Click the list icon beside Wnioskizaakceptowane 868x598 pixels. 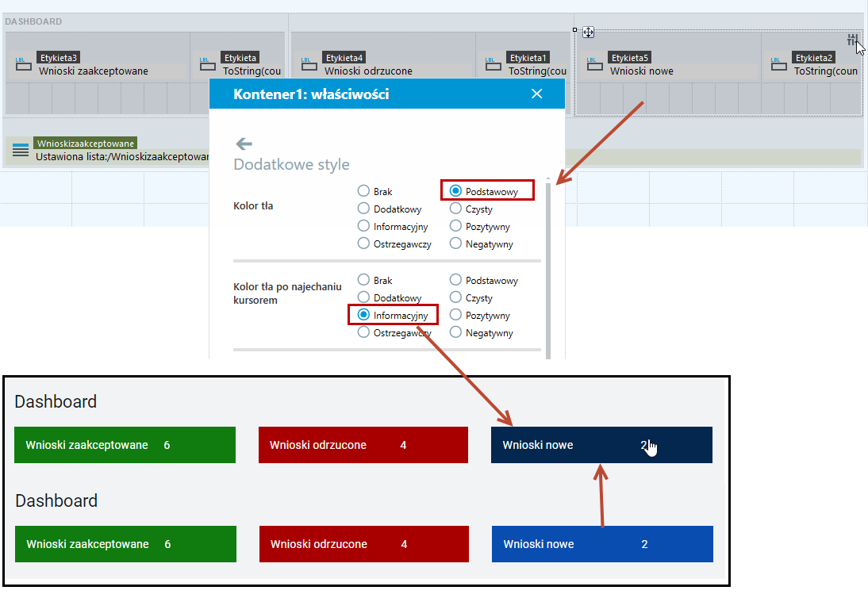tap(21, 150)
